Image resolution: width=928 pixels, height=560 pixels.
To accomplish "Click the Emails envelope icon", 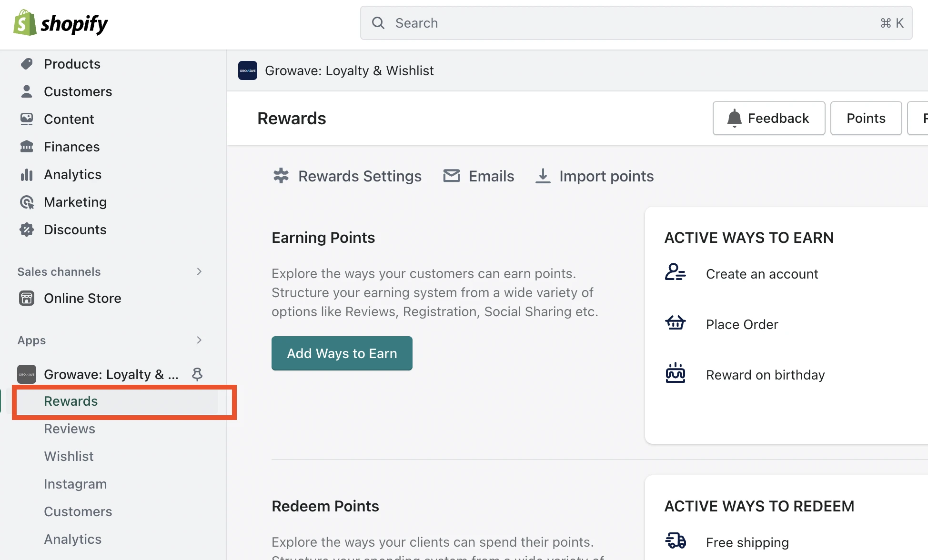I will coord(452,176).
